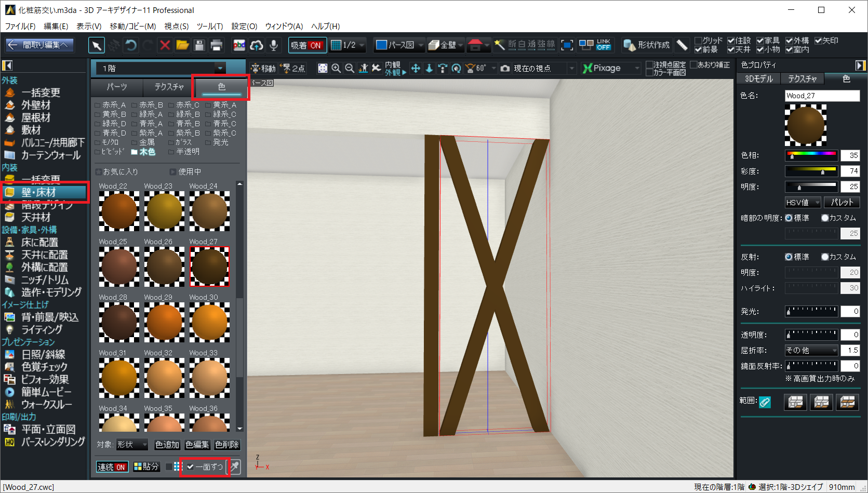
Task: Open the ツール(T) menu
Action: pyautogui.click(x=210, y=26)
